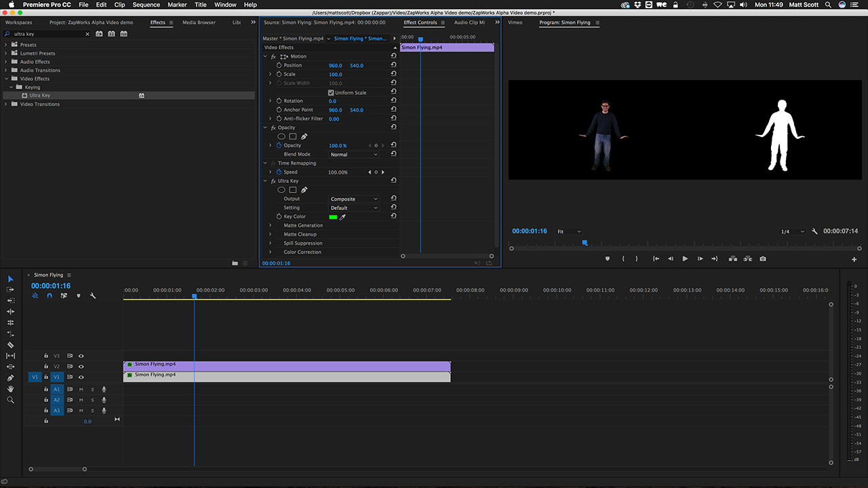Hide track V2 with its eye icon

point(81,366)
